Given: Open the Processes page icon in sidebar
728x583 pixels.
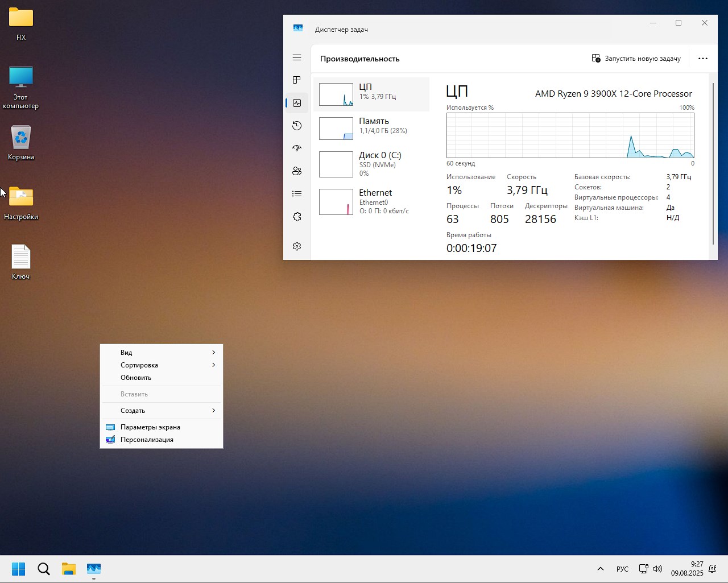Looking at the screenshot, I should coord(297,80).
